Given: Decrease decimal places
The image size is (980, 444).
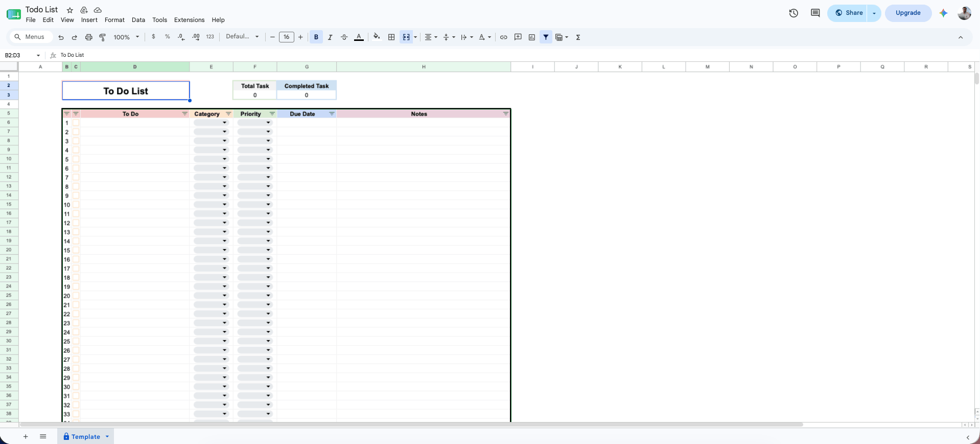Looking at the screenshot, I should [181, 37].
